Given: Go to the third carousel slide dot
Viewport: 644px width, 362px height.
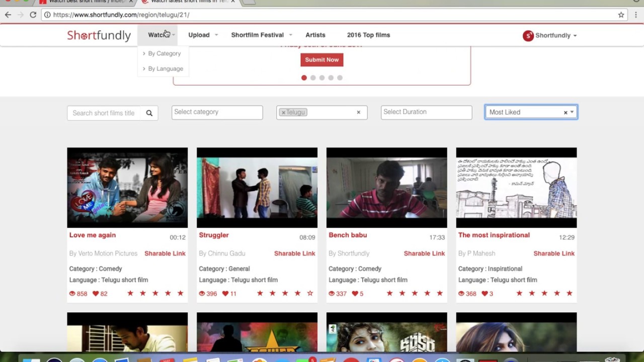Looking at the screenshot, I should tap(322, 78).
